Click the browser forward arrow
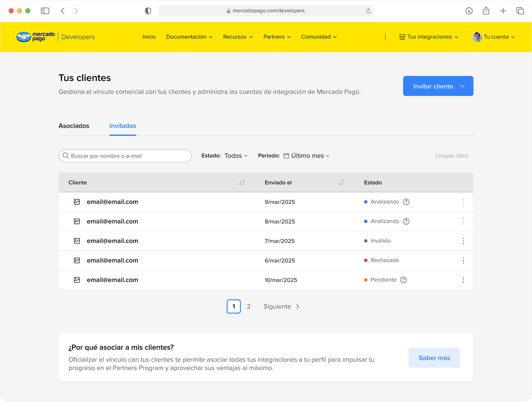This screenshot has width=532, height=402. pos(76,11)
